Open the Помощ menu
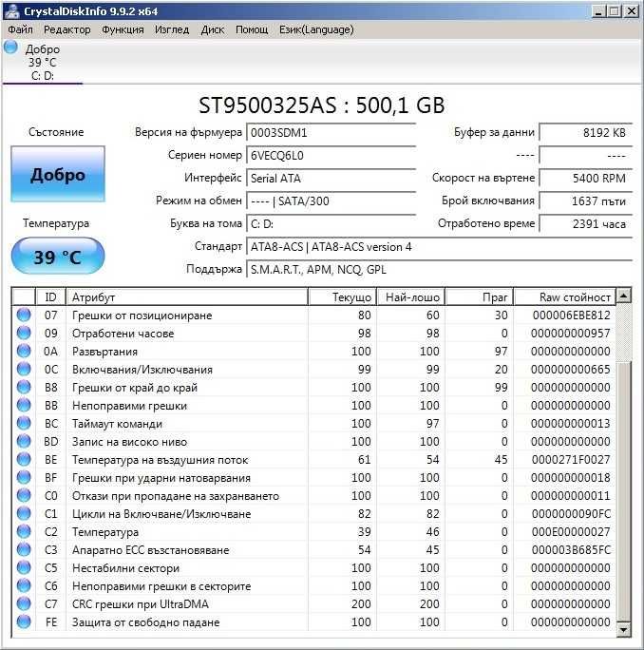 click(252, 29)
